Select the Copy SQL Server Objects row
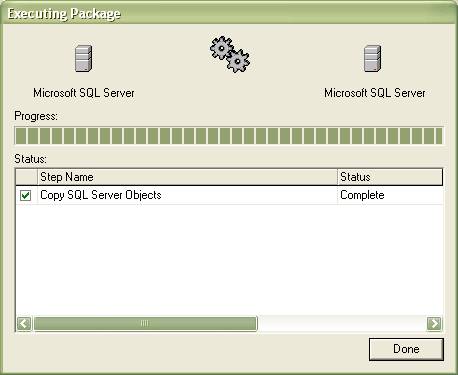 [x=229, y=195]
